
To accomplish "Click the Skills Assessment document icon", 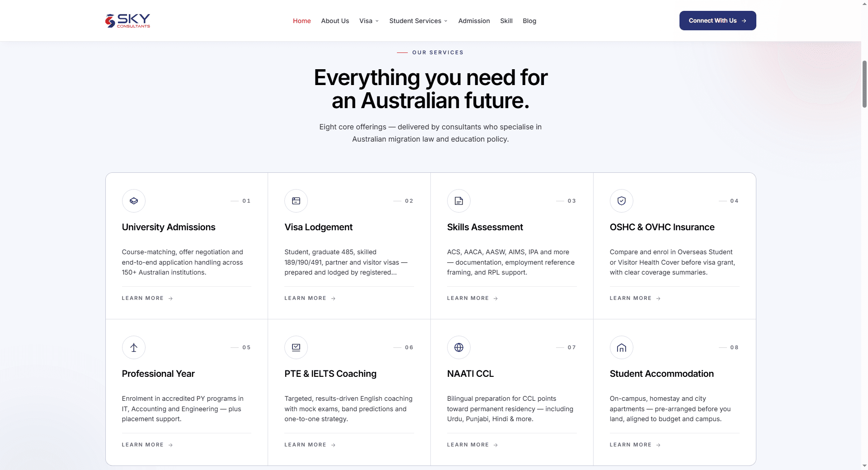I will click(459, 201).
